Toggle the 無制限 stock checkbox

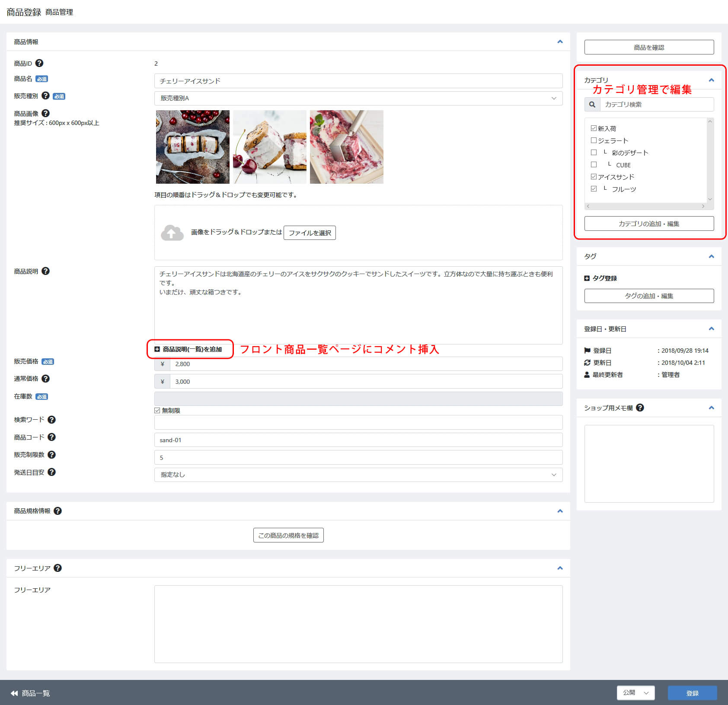(x=157, y=411)
